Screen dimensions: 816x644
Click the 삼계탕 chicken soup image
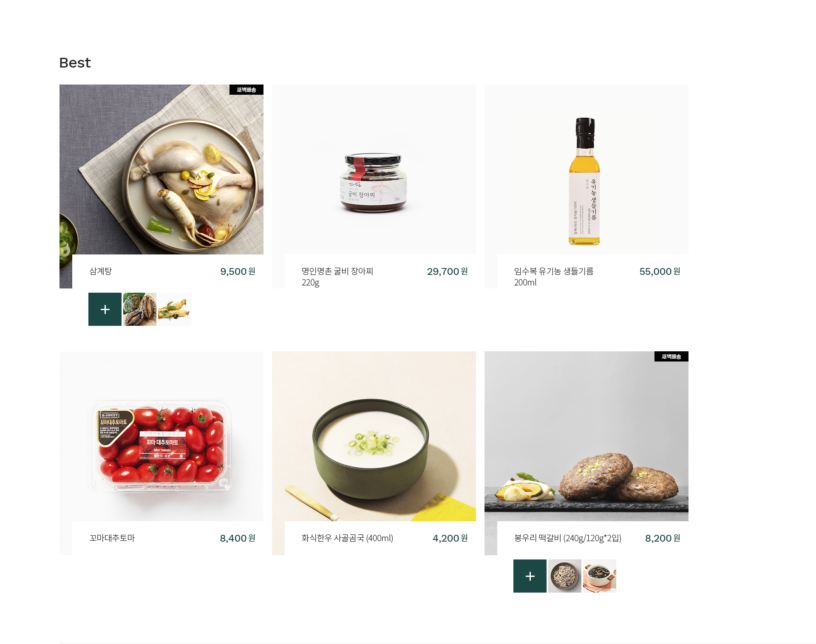pos(161,169)
